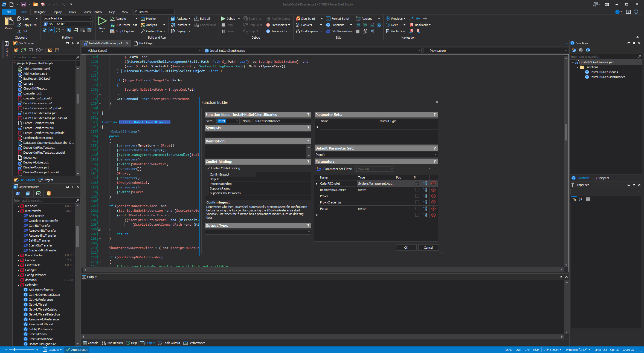Click the Save icon in title bar
This screenshot has width=644, height=353.
24,4
